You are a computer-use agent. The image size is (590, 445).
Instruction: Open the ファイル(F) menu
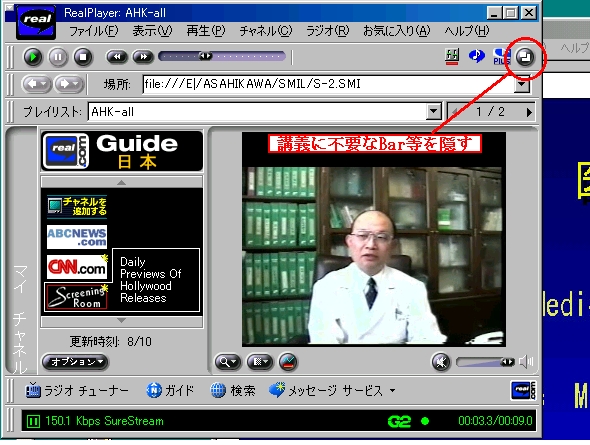(x=94, y=31)
